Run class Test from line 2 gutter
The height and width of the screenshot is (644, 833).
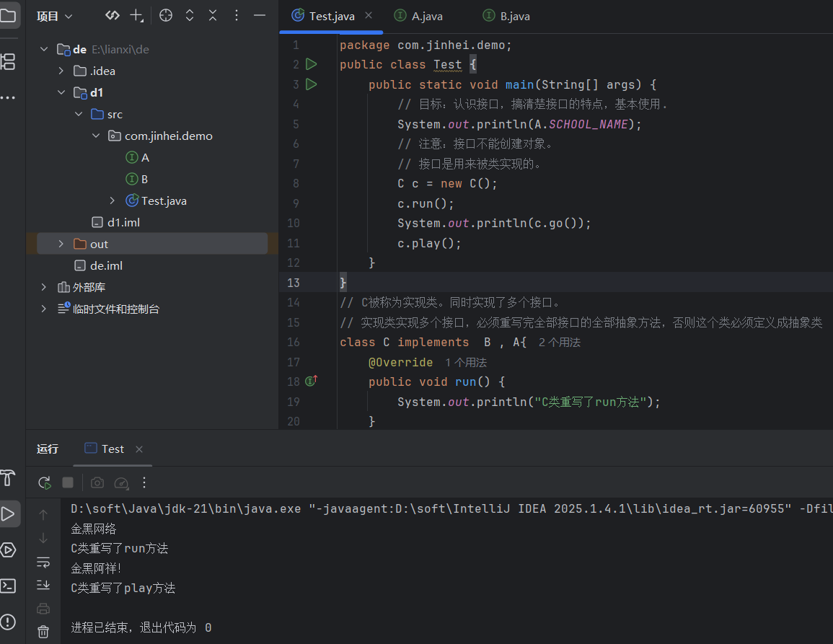pyautogui.click(x=312, y=64)
